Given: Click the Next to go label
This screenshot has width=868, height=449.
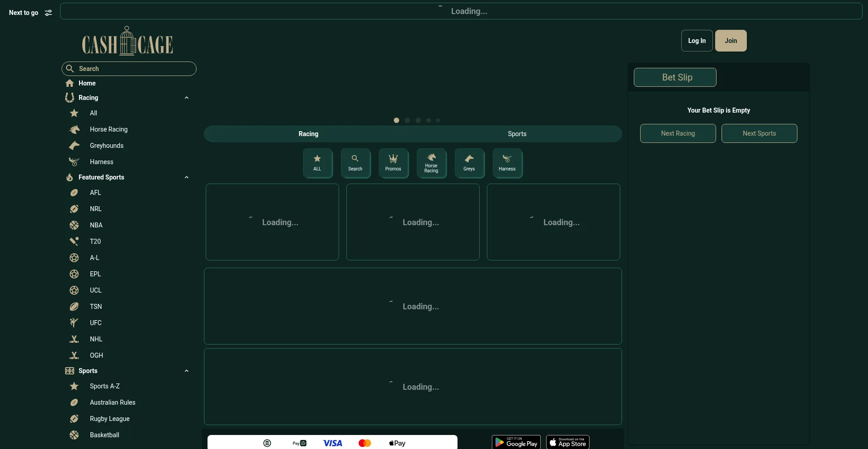Looking at the screenshot, I should 24,13.
